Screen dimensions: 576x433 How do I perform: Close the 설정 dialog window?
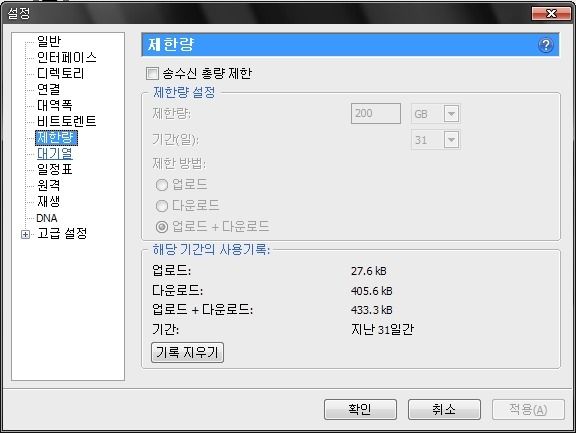coord(551,14)
